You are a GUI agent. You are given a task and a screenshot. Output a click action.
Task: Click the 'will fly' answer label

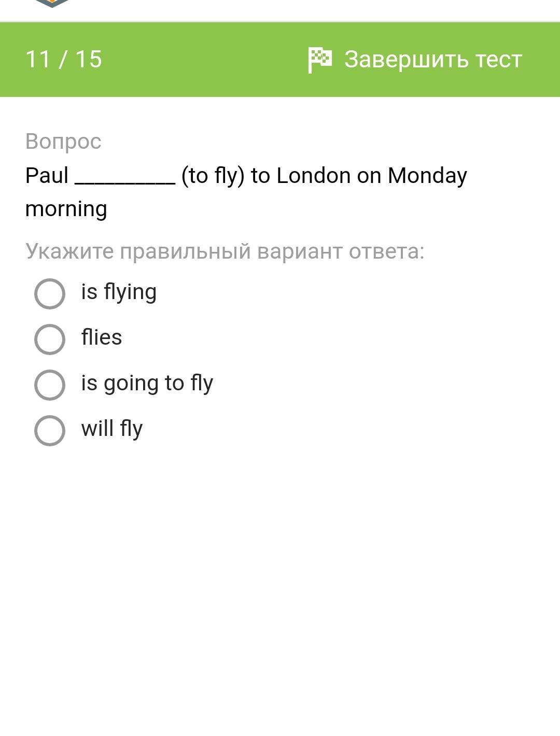[111, 429]
